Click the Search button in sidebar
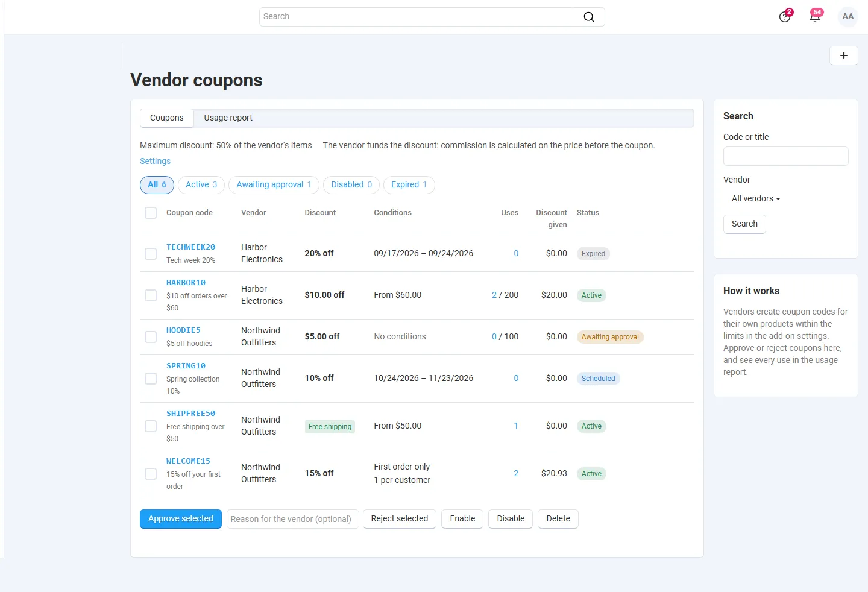 tap(744, 224)
